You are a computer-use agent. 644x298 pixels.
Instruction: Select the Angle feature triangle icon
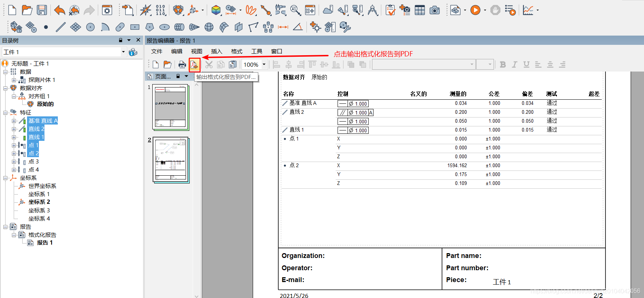click(x=298, y=27)
